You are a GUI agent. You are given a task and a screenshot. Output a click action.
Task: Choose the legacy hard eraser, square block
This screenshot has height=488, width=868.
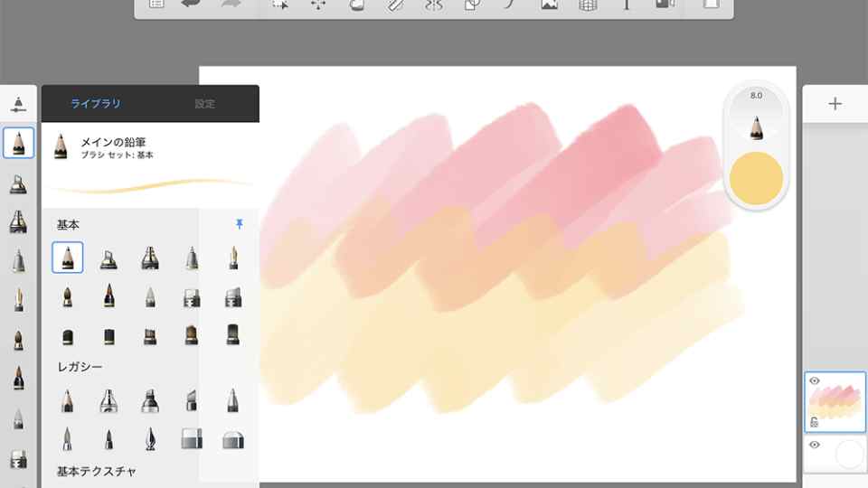(192, 439)
